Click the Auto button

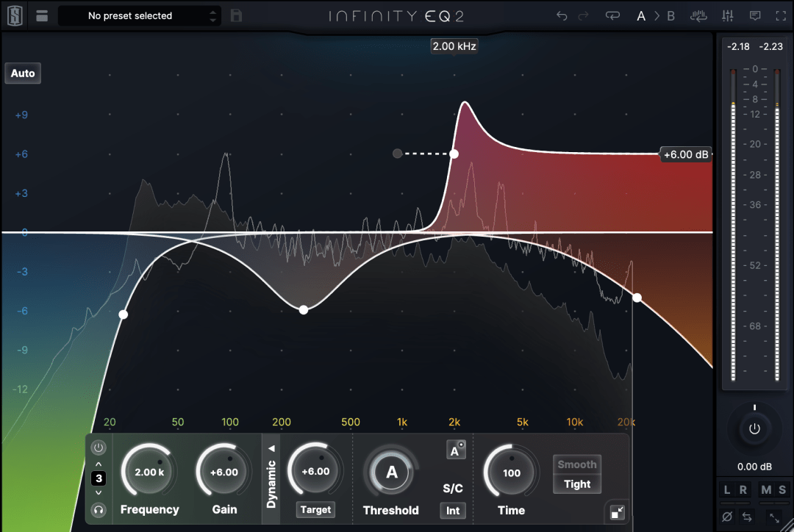click(x=23, y=73)
